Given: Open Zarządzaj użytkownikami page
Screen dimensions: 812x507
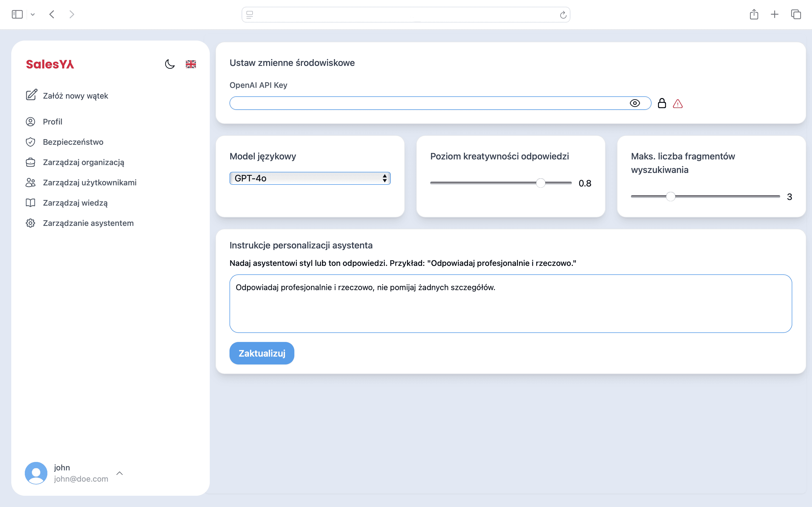Looking at the screenshot, I should (x=90, y=183).
